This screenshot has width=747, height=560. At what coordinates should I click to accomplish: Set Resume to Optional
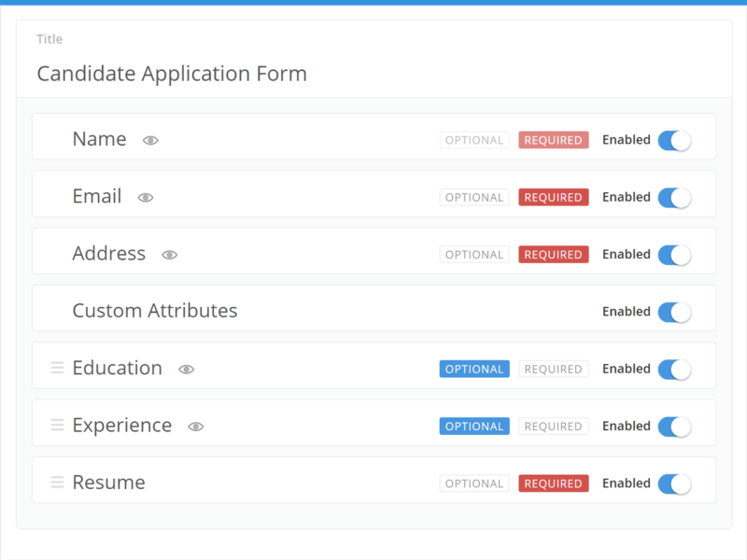(474, 483)
